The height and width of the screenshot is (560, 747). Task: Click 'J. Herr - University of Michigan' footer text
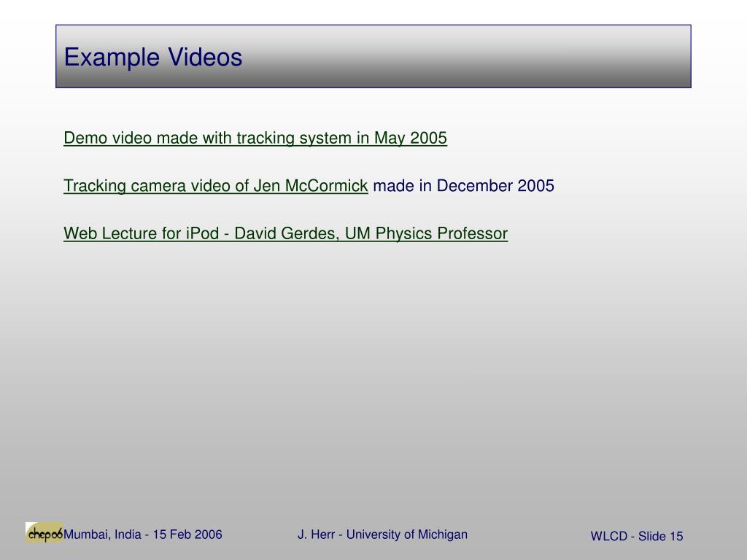tap(382, 534)
